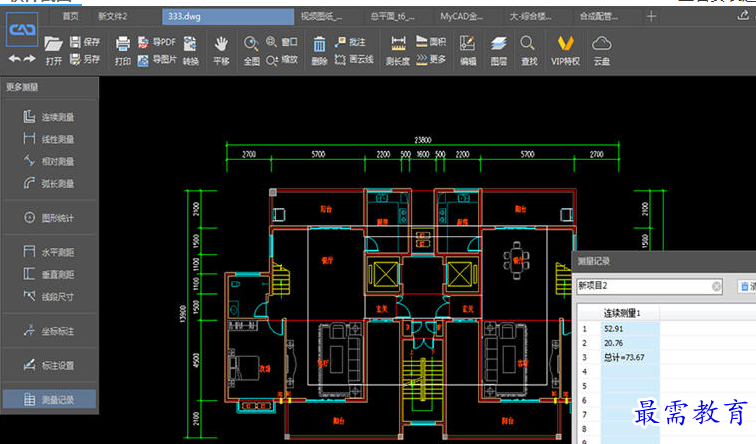Switch to the 合成配管 tab
This screenshot has height=444, width=756.
(x=599, y=16)
